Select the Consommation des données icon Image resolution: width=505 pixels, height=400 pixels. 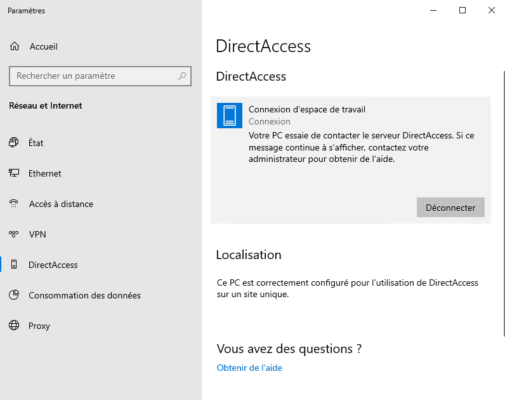(x=14, y=295)
